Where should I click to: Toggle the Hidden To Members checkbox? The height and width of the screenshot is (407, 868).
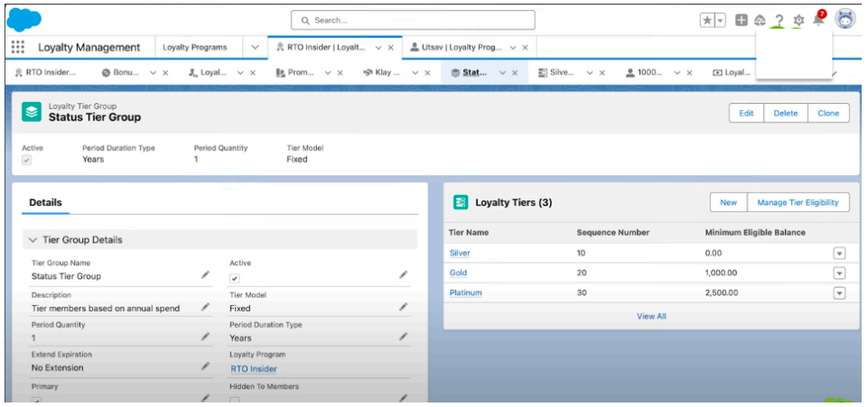235,400
